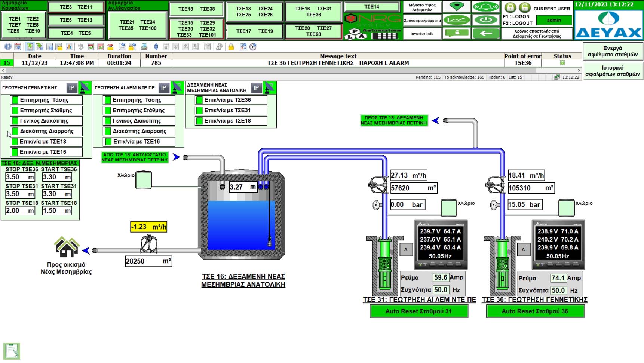Click the blue help question mark icon

8,47
